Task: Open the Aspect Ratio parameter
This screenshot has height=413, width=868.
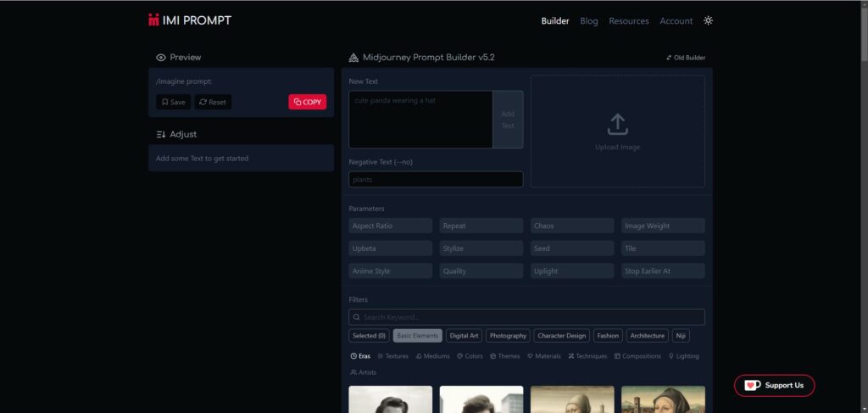Action: pyautogui.click(x=390, y=226)
